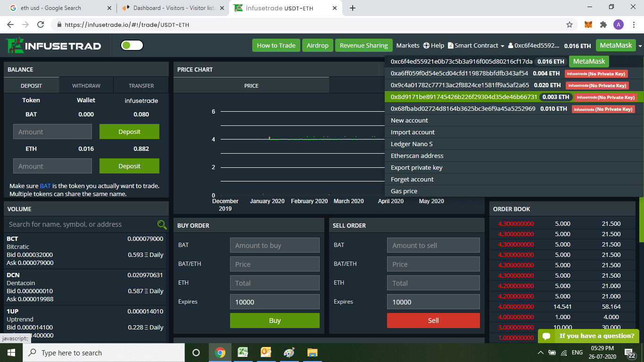Select 'Forget account' in the menu
The width and height of the screenshot is (644, 362).
pos(514,179)
